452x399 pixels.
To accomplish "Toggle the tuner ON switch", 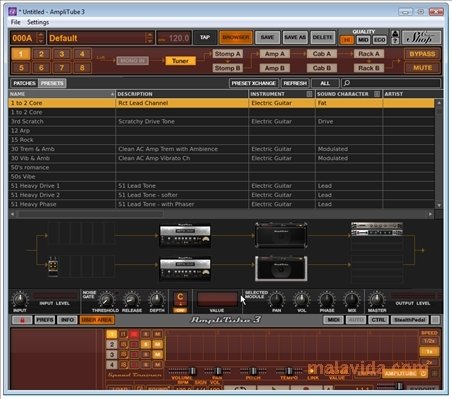I will click(180, 310).
